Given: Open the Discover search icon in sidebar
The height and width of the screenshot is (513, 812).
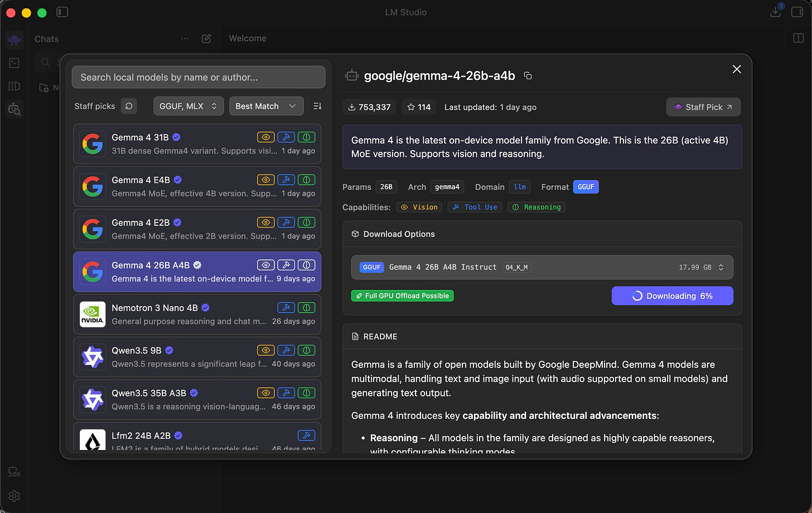Looking at the screenshot, I should coord(14,109).
